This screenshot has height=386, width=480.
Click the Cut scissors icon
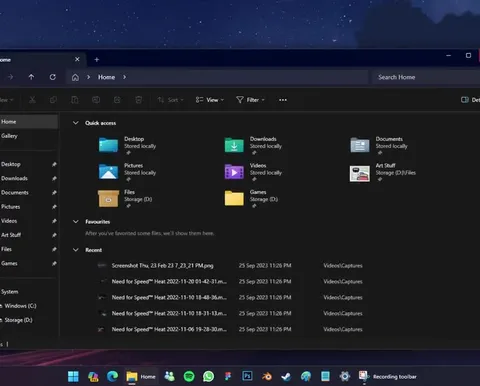pyautogui.click(x=32, y=100)
